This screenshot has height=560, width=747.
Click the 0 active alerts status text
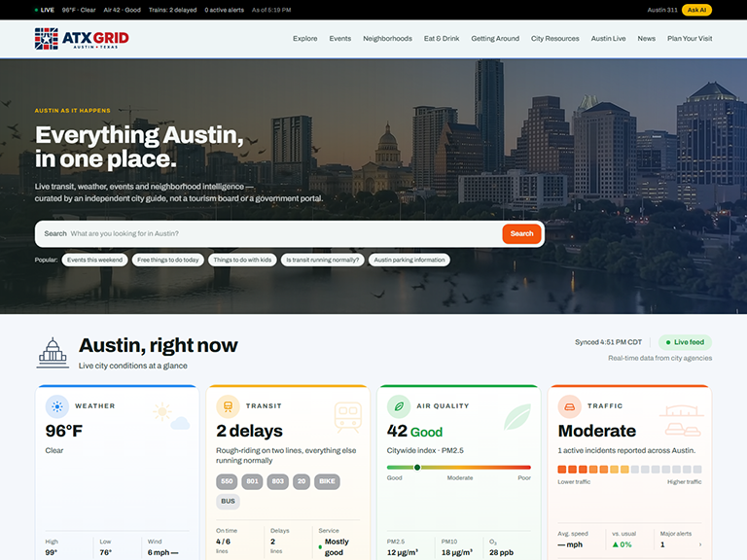(225, 10)
